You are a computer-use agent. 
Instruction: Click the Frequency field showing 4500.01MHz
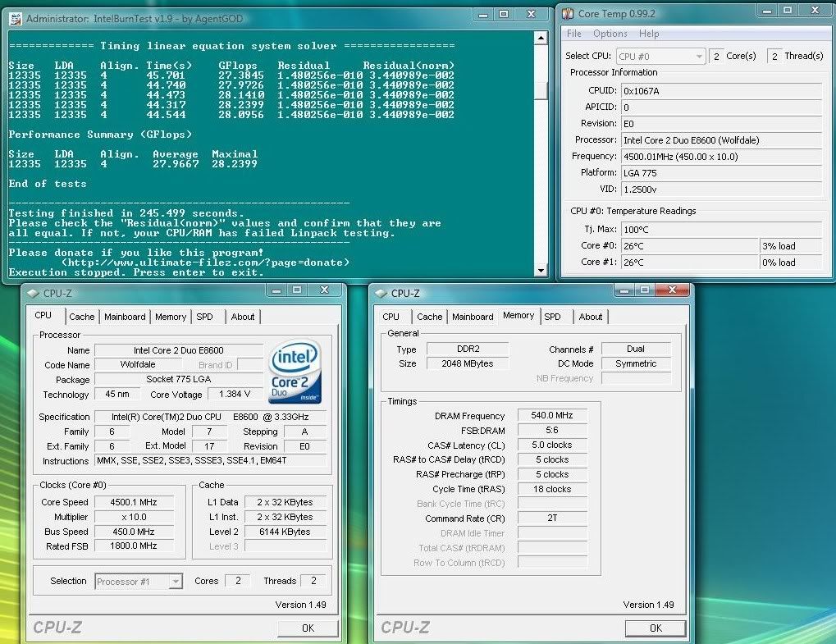click(x=721, y=157)
